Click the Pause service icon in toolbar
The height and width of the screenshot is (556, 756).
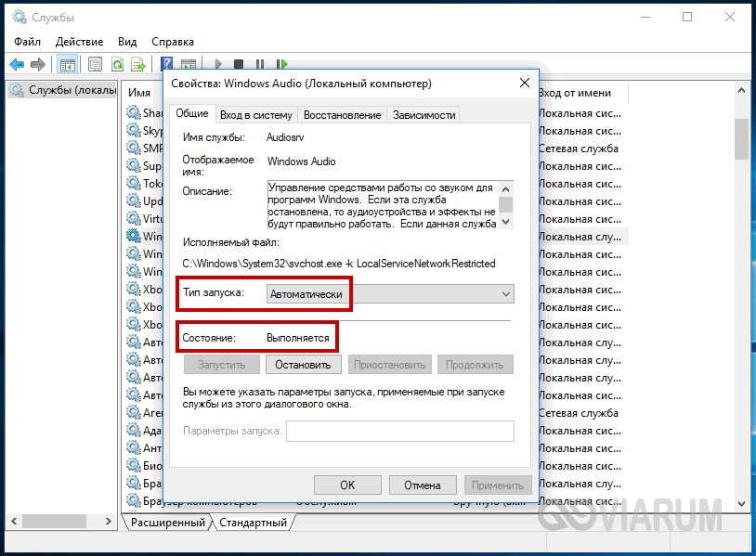(259, 64)
